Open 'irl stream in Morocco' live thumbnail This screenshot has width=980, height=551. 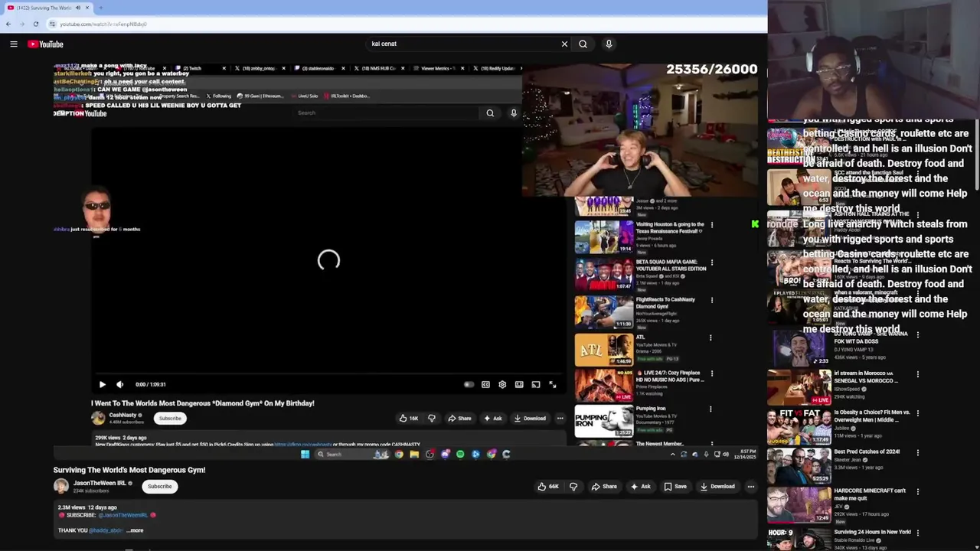[799, 386]
